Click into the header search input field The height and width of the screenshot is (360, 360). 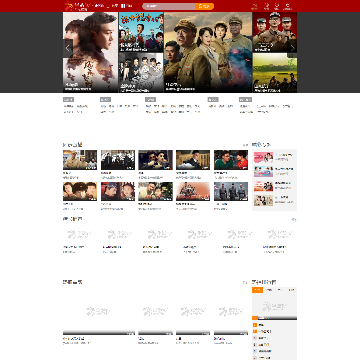[x=169, y=6]
